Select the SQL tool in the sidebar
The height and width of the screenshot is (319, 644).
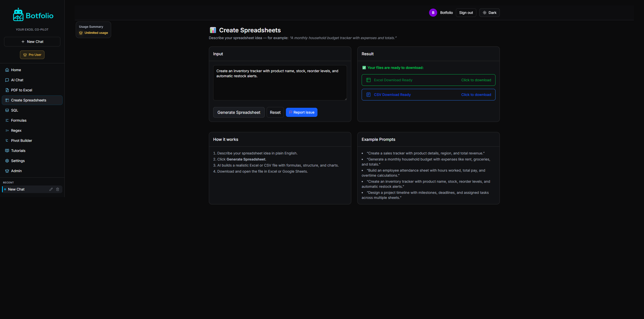pyautogui.click(x=15, y=110)
